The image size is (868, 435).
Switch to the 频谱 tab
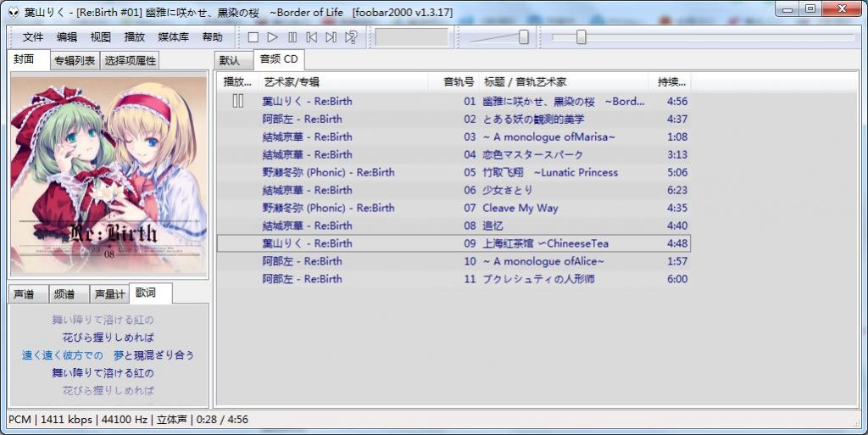pos(70,294)
